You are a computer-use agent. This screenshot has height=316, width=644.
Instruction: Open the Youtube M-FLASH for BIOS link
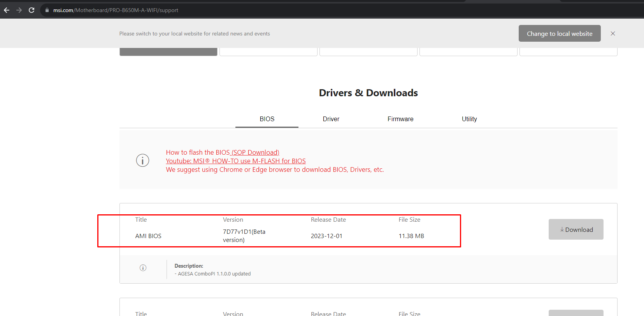[x=236, y=161]
